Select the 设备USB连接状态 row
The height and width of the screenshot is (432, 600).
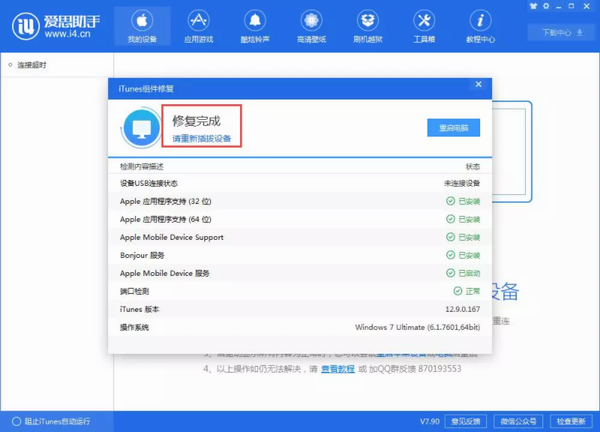click(300, 183)
